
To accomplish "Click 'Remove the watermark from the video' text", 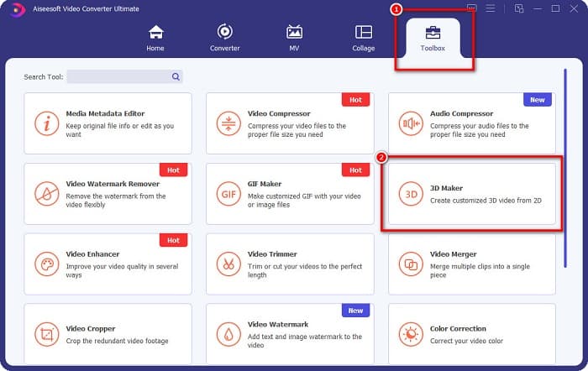I will click(116, 200).
